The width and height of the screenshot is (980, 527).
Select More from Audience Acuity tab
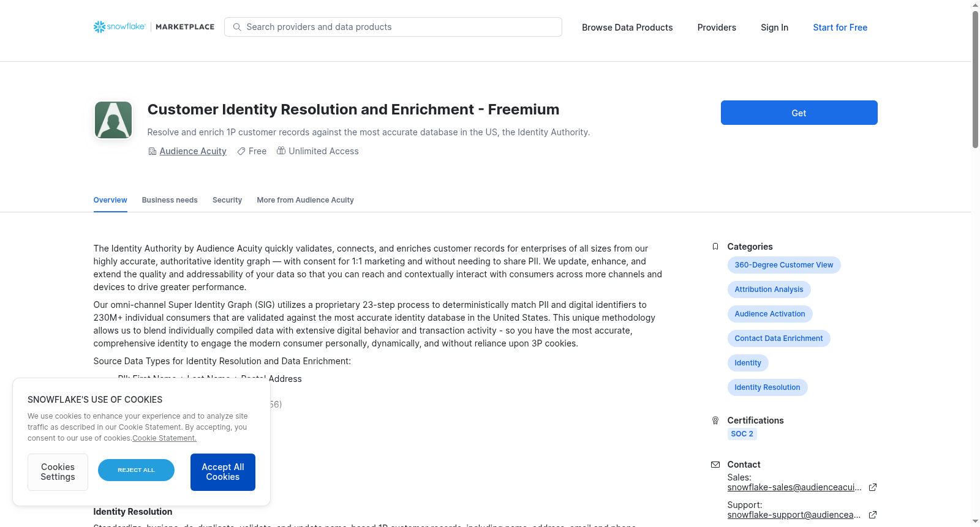[306, 200]
